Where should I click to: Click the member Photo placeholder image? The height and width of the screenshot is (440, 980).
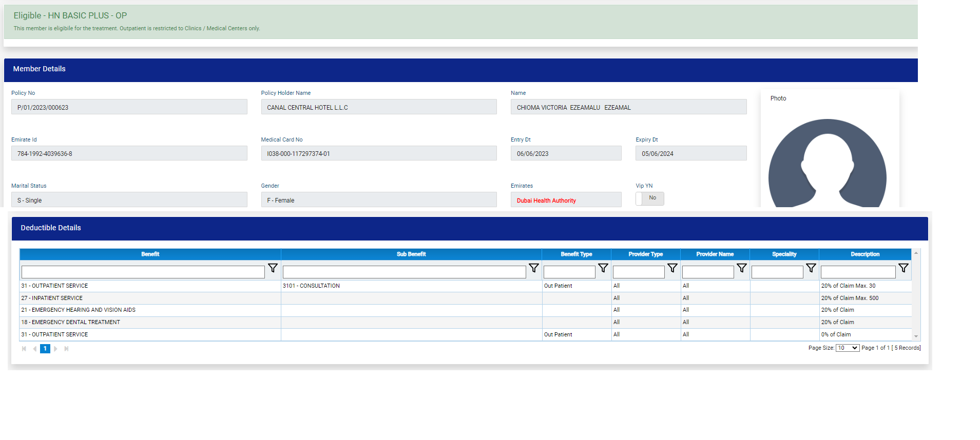click(827, 164)
